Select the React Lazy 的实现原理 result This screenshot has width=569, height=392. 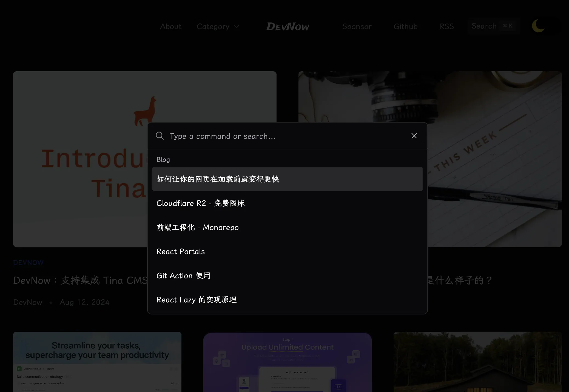196,300
